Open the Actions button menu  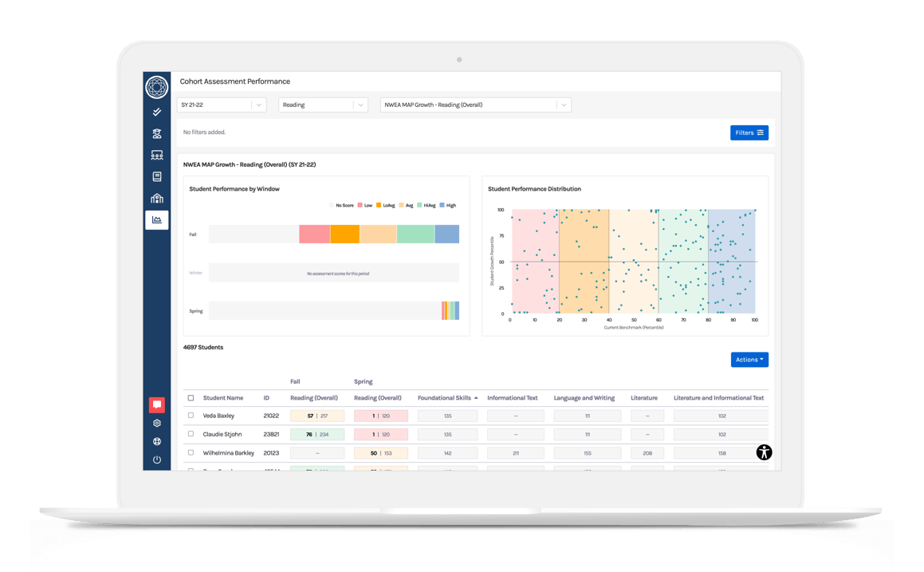coord(749,360)
